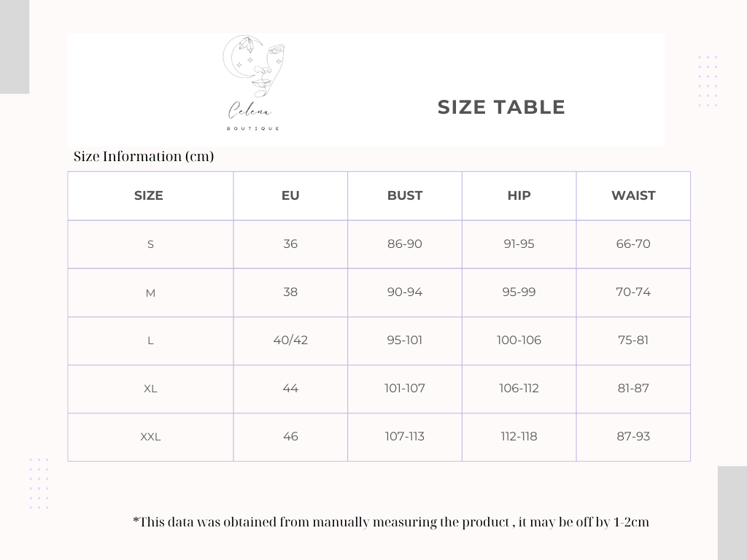Click the Celena script brand name
The image size is (747, 560).
[x=251, y=110]
